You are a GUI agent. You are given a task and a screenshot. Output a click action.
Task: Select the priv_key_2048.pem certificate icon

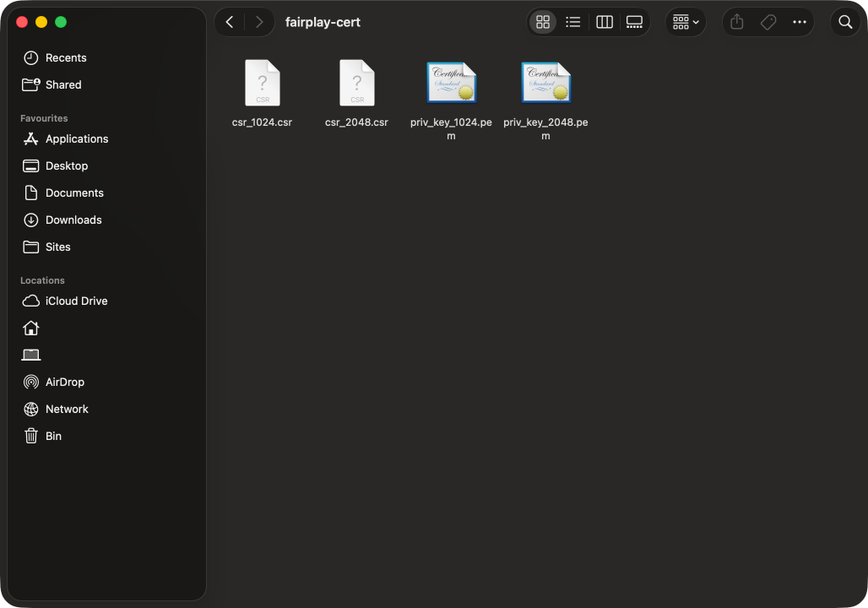545,83
